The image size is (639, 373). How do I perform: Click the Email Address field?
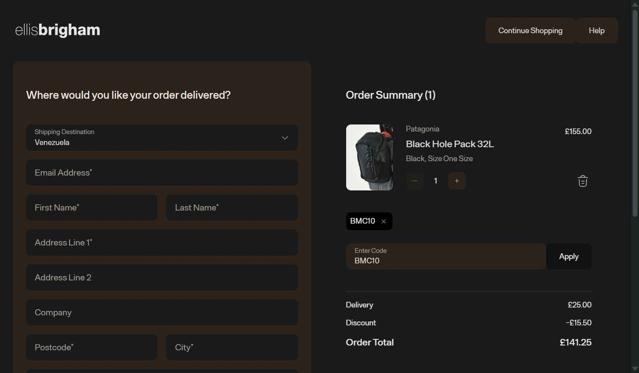point(162,173)
